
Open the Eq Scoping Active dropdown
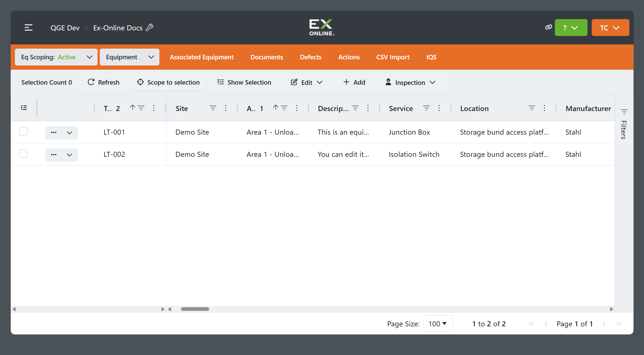point(56,57)
